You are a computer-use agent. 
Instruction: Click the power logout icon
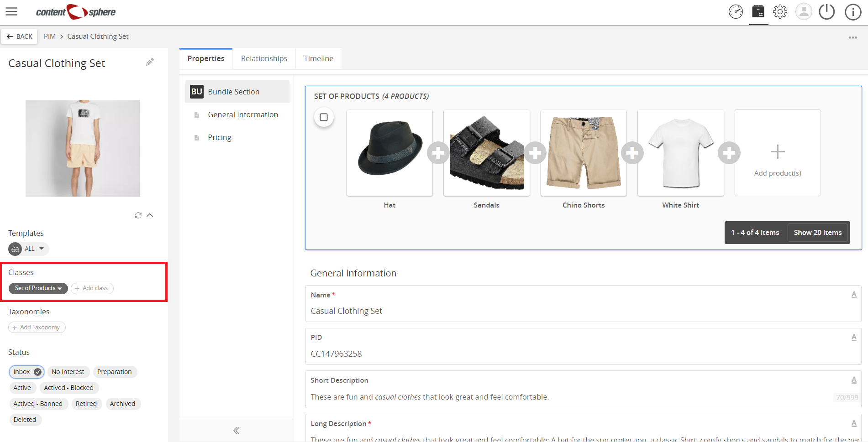point(826,12)
